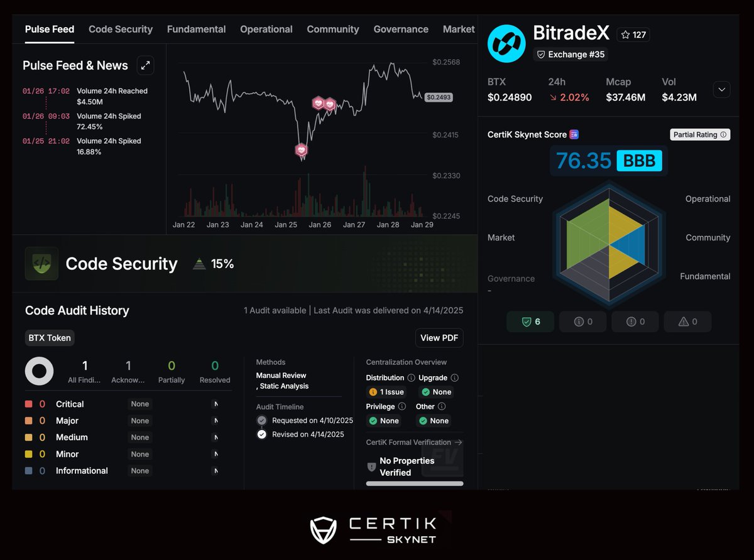Viewport: 754px width, 560px height.
Task: Open View PDF audit report
Action: 439,338
